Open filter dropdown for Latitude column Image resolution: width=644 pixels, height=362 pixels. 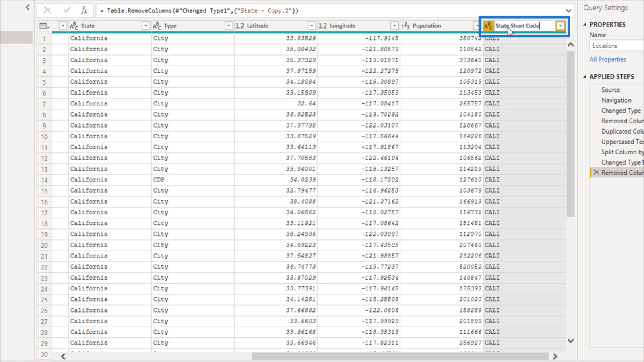[312, 26]
